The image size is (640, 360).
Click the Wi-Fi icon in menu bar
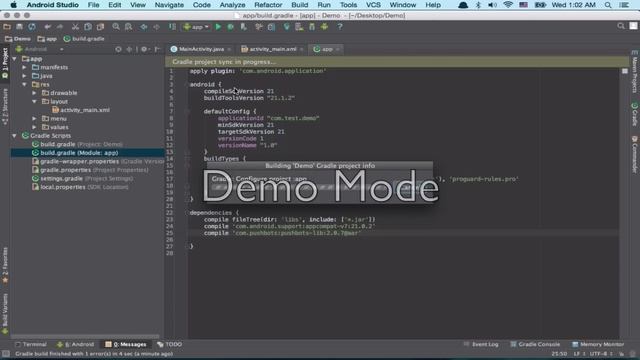tap(508, 5)
